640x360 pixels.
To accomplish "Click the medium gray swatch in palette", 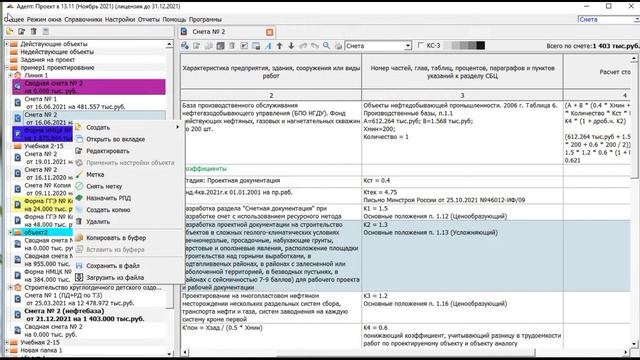I will pos(464,45).
